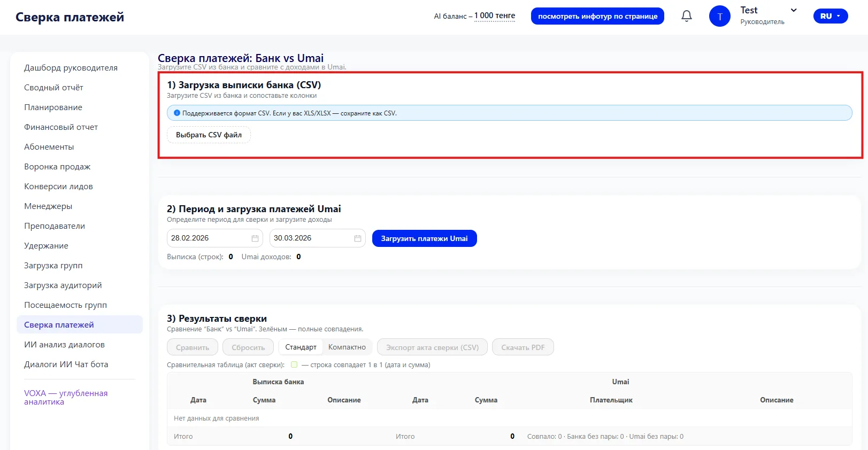Click 'Umai доходов:' counter label
The height and width of the screenshot is (450, 868).
pos(266,257)
